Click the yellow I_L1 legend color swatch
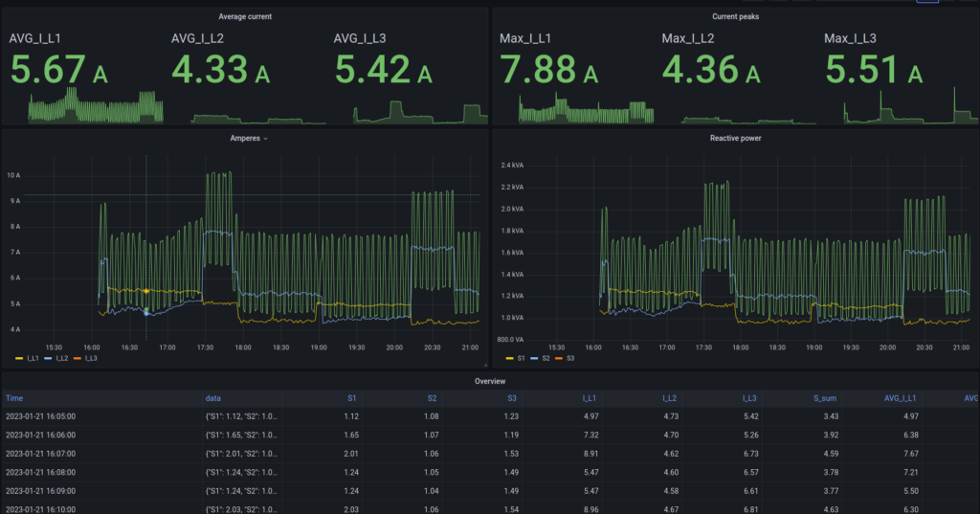 point(20,358)
